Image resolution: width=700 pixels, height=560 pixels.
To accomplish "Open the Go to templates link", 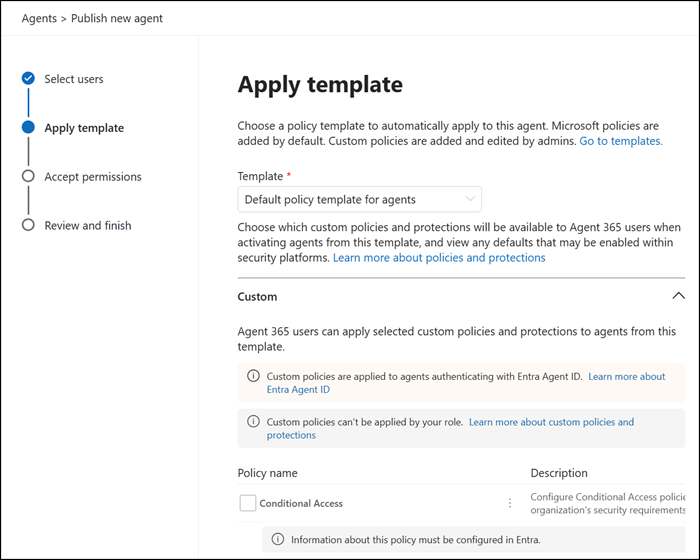I will [621, 141].
